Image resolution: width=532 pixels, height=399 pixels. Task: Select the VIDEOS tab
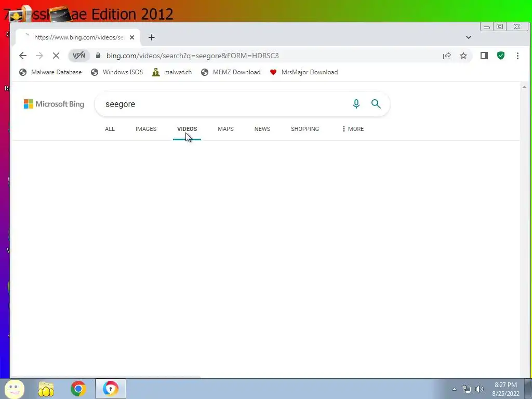point(187,129)
